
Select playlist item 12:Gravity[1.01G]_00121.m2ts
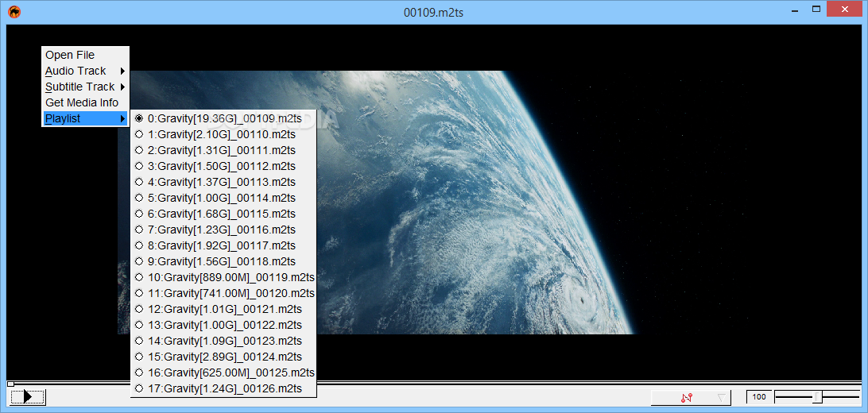click(223, 309)
